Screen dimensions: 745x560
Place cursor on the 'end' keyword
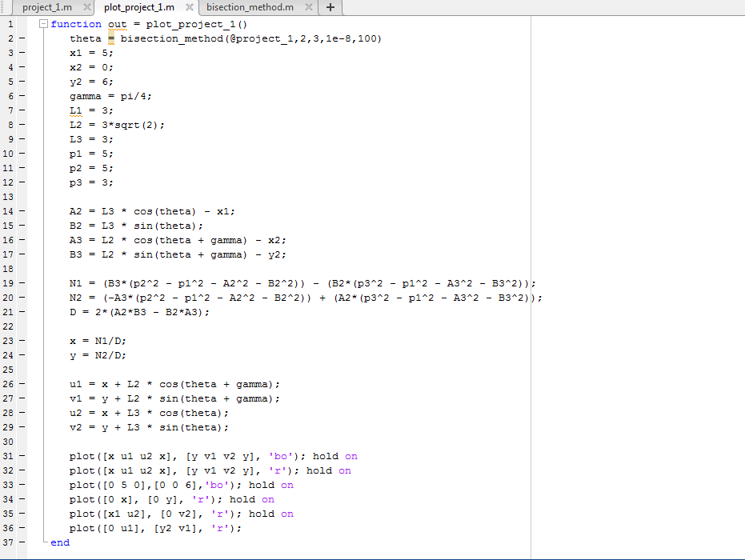(60, 542)
